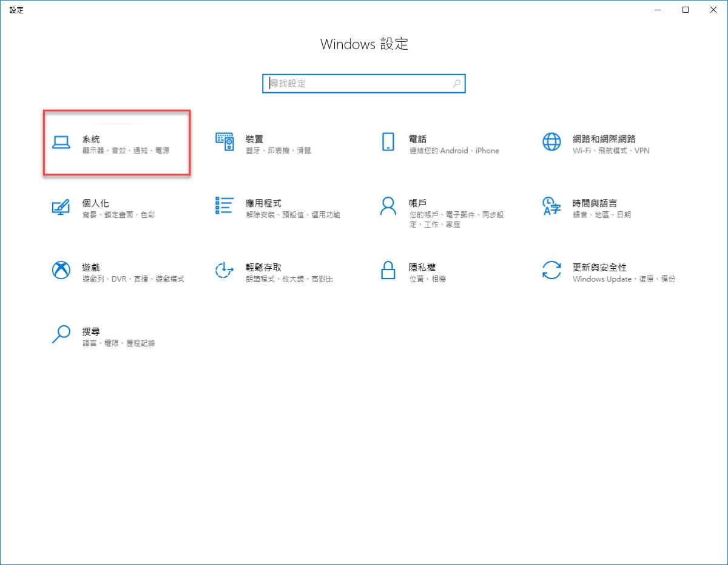This screenshot has width=728, height=565.
Task: Minimize the 設定 window
Action: [658, 10]
